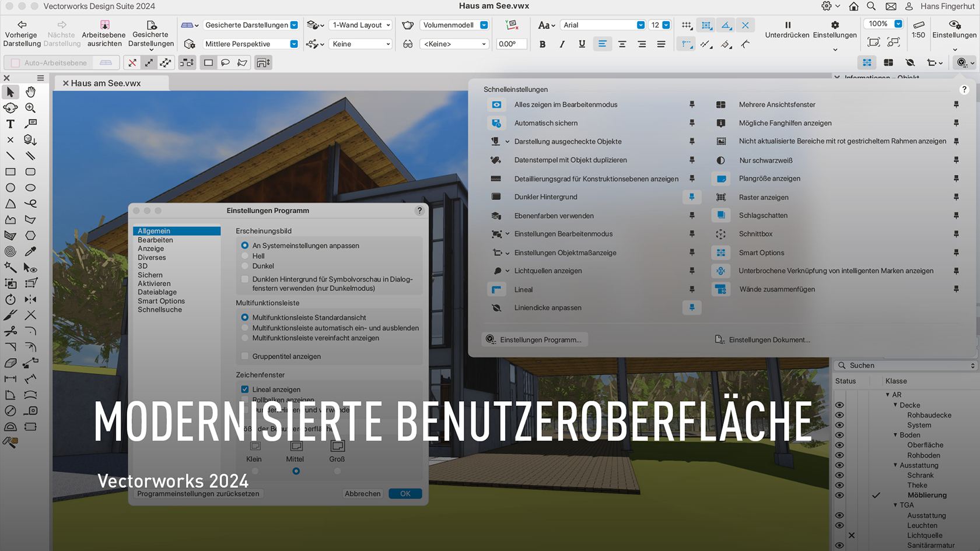Open Einstellungen Programm... in quick settings
Screen dimensions: 980x551
tap(534, 340)
